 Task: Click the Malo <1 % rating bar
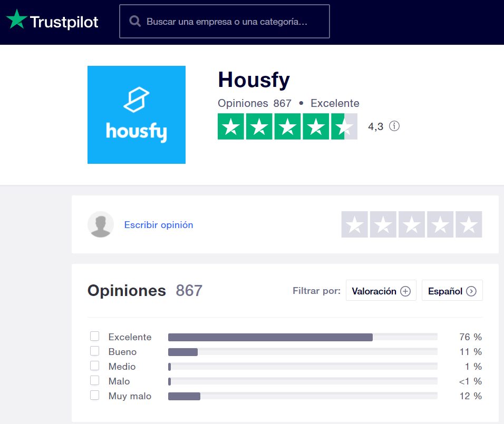click(x=303, y=381)
